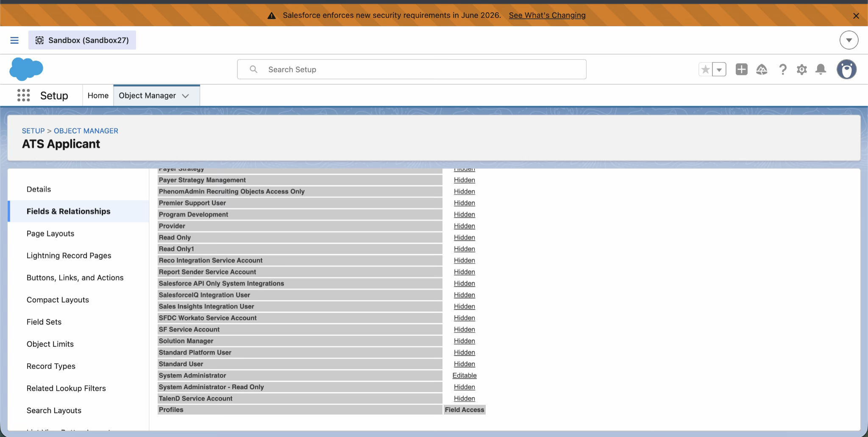This screenshot has width=868, height=437.
Task: Open the global actions plus icon
Action: (742, 70)
